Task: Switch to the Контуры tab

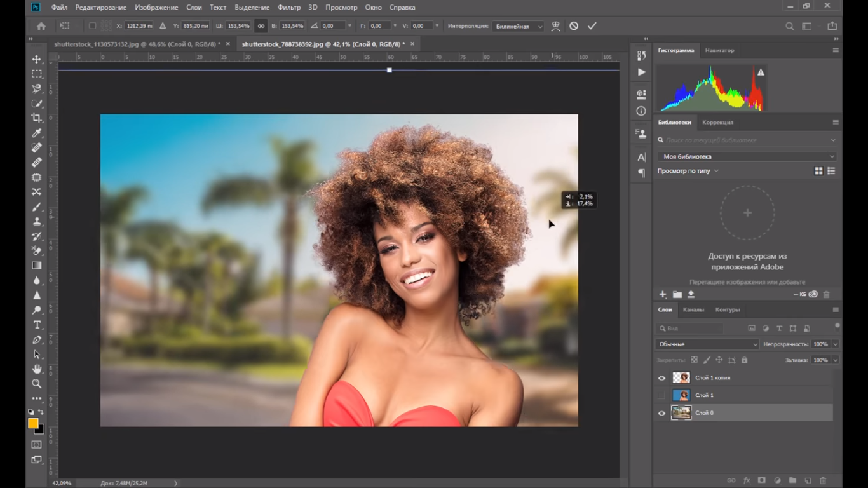Action: pos(728,310)
